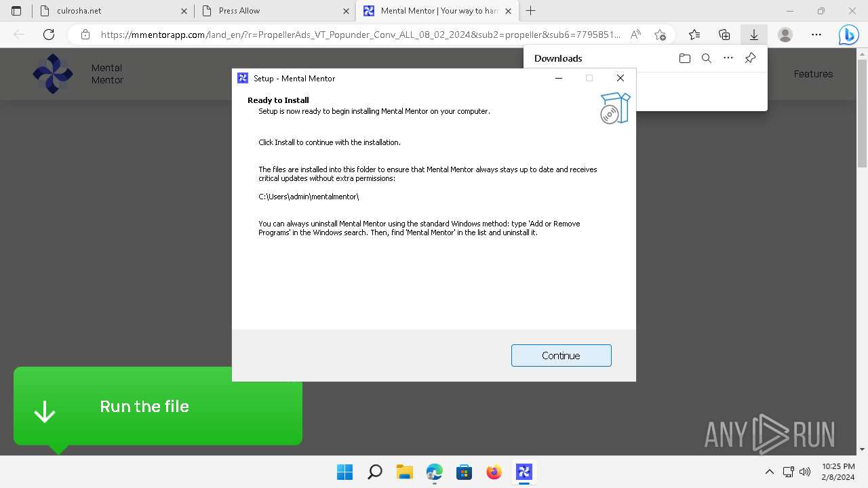
Task: Click the site lock info icon
Action: 85,35
